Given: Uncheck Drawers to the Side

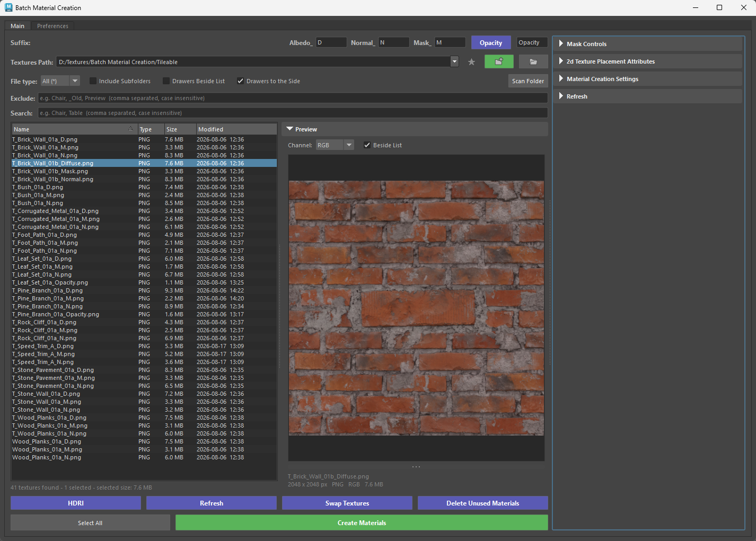Looking at the screenshot, I should [x=241, y=81].
